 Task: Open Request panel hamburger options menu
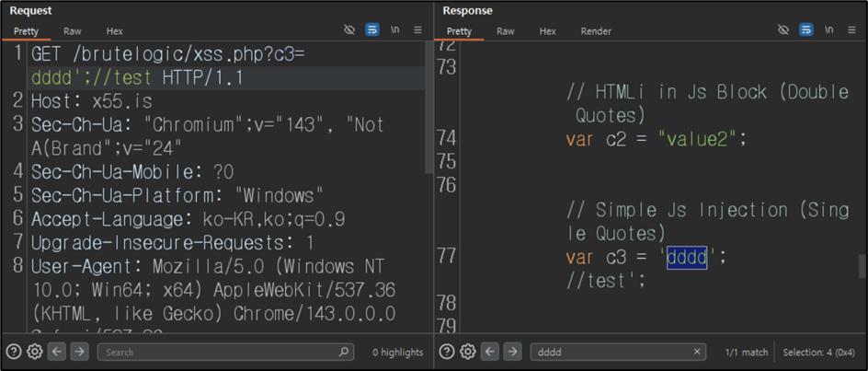[418, 30]
